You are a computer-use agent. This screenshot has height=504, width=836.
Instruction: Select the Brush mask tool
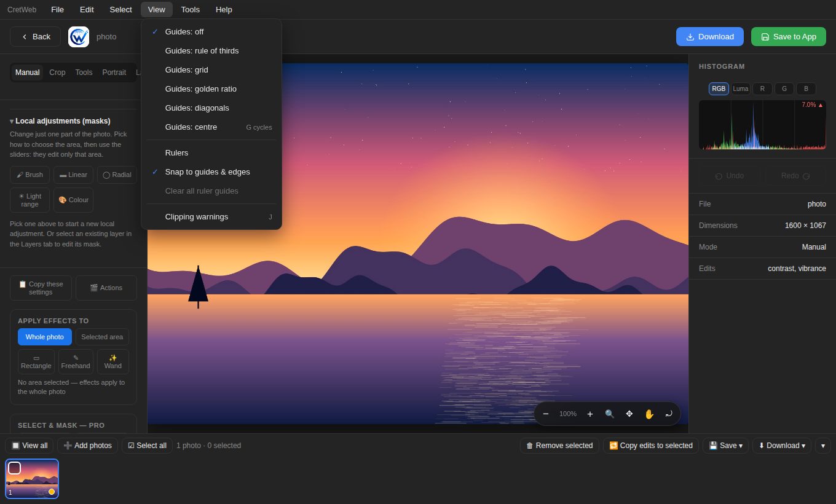click(30, 175)
